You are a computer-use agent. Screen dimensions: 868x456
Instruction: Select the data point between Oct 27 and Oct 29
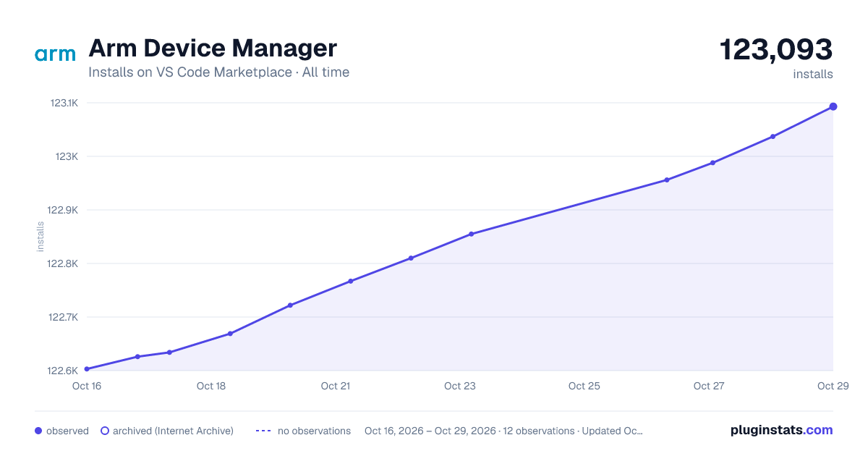click(773, 136)
